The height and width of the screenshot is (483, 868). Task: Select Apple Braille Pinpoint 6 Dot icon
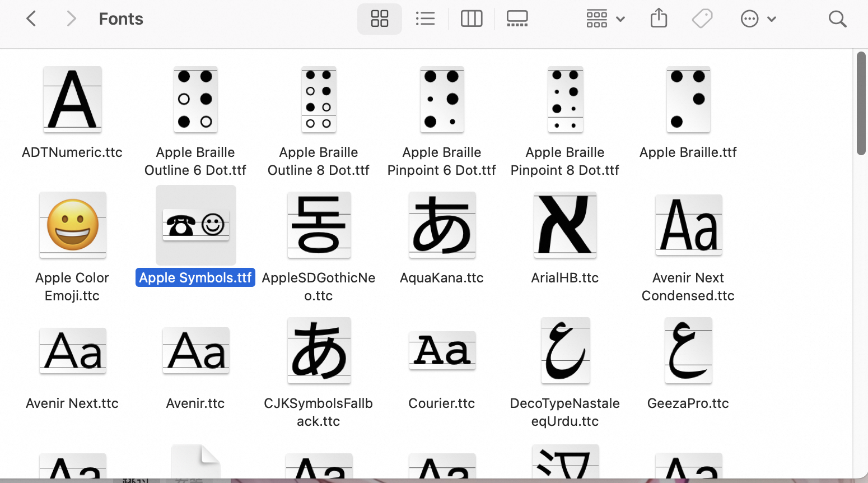pos(442,99)
